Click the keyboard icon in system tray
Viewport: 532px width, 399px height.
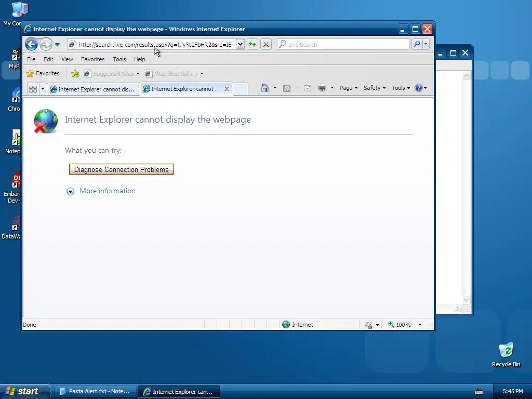click(479, 392)
